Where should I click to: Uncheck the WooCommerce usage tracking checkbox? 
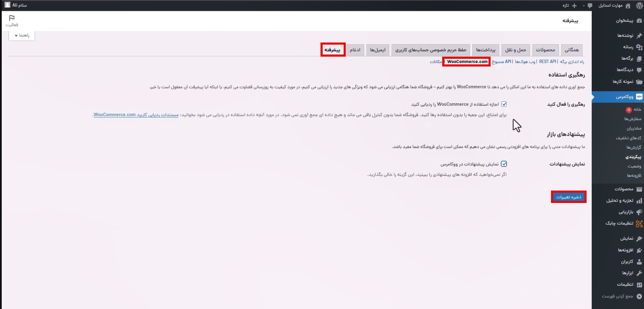click(505, 104)
